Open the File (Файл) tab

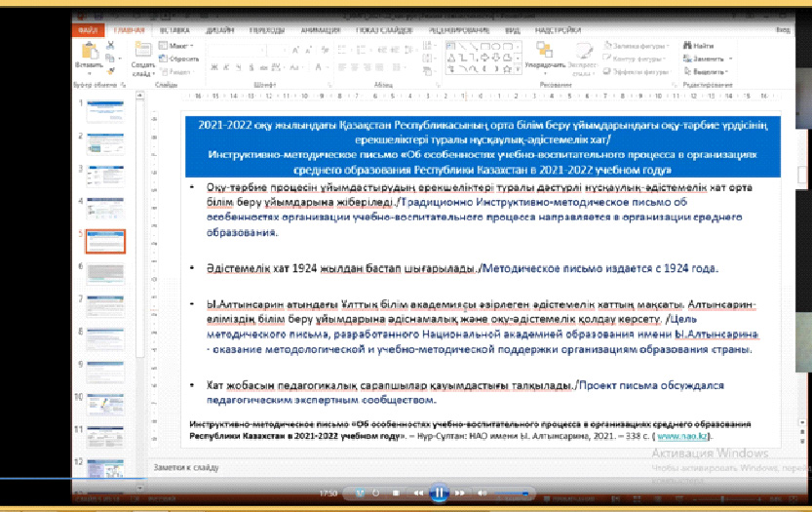pyautogui.click(x=88, y=30)
